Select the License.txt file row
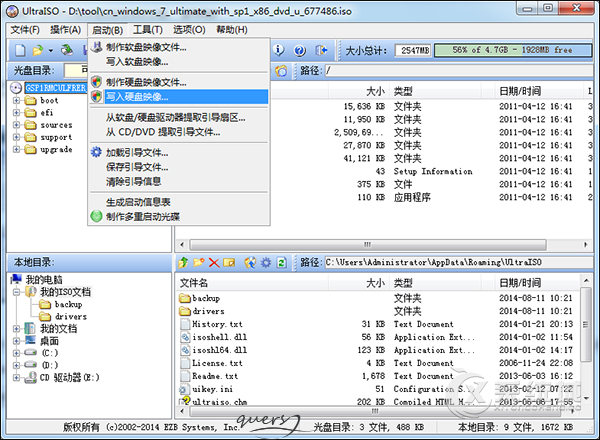600x440 pixels. pos(377,363)
